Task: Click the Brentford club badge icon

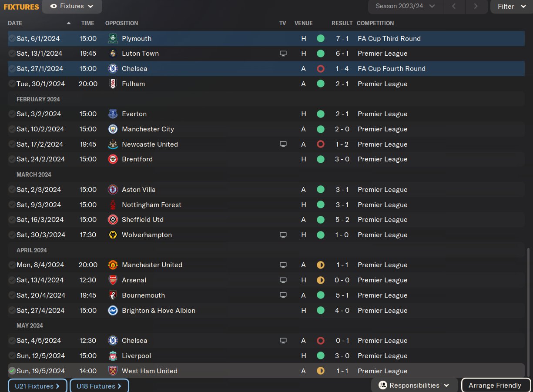Action: [113, 159]
